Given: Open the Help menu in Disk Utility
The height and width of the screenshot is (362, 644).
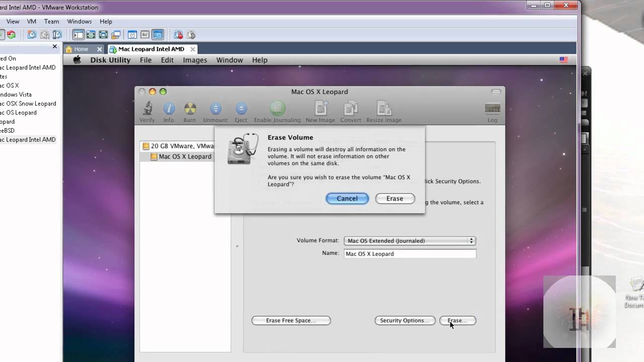Looking at the screenshot, I should [260, 60].
